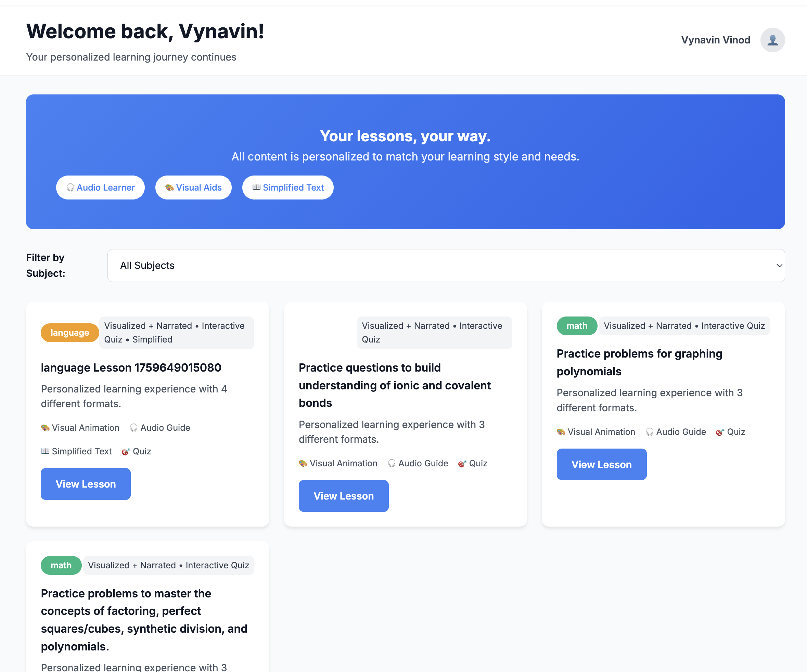The width and height of the screenshot is (807, 672).
Task: Click the Quiz target icon in language lesson card
Action: coord(126,452)
